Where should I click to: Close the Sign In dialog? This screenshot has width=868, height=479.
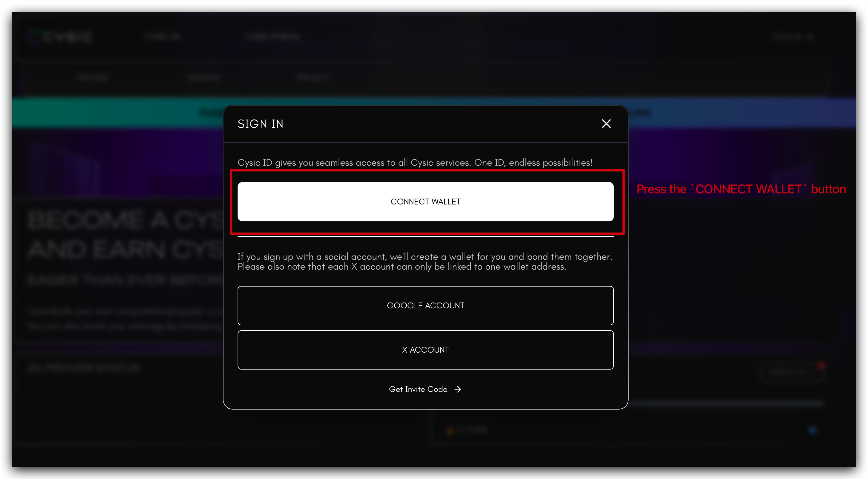pyautogui.click(x=606, y=124)
